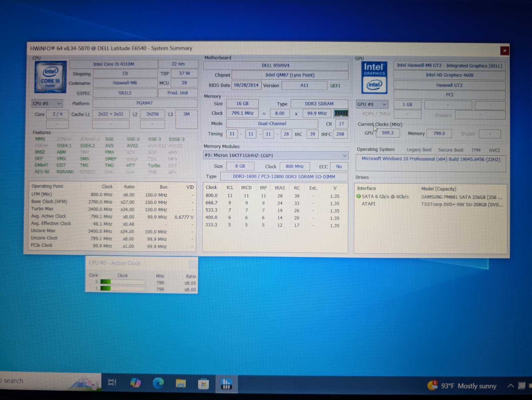
Task: Click the Secure Boot indicator
Action: tap(451, 150)
